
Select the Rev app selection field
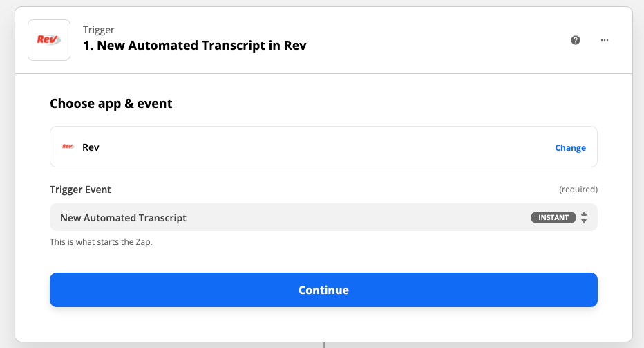(x=311, y=147)
